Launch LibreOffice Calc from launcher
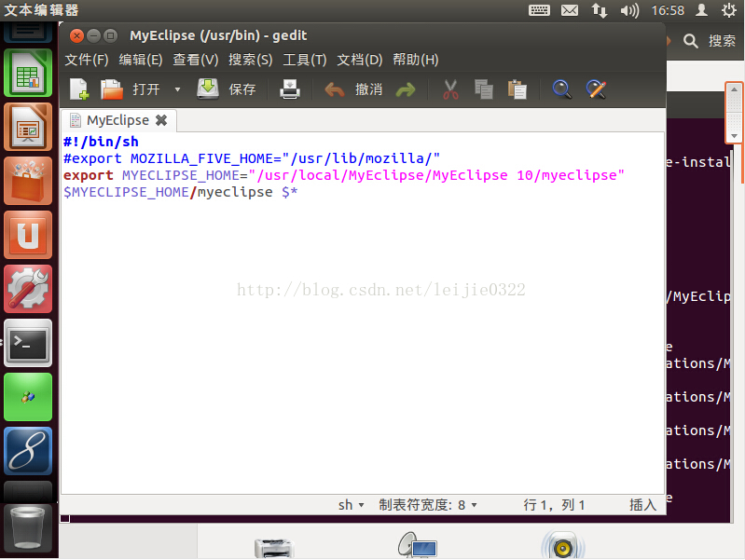The width and height of the screenshot is (745, 560). (28, 73)
